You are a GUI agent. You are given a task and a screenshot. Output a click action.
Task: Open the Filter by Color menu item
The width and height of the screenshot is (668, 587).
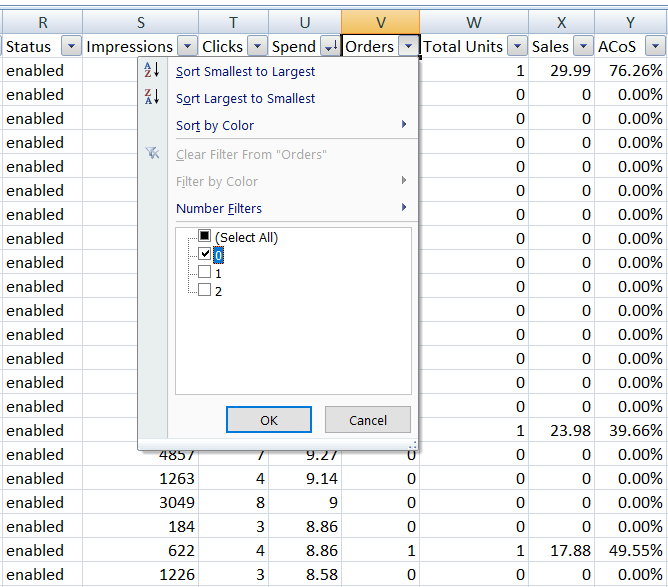(x=217, y=181)
